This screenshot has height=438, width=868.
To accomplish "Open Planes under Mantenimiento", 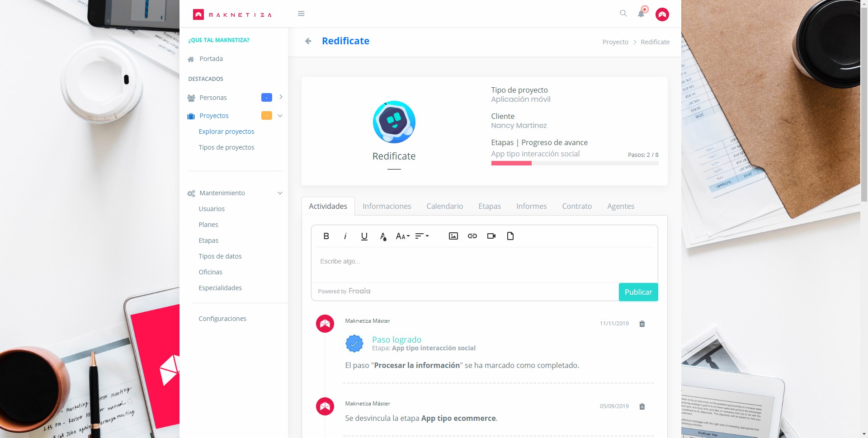I will click(208, 225).
